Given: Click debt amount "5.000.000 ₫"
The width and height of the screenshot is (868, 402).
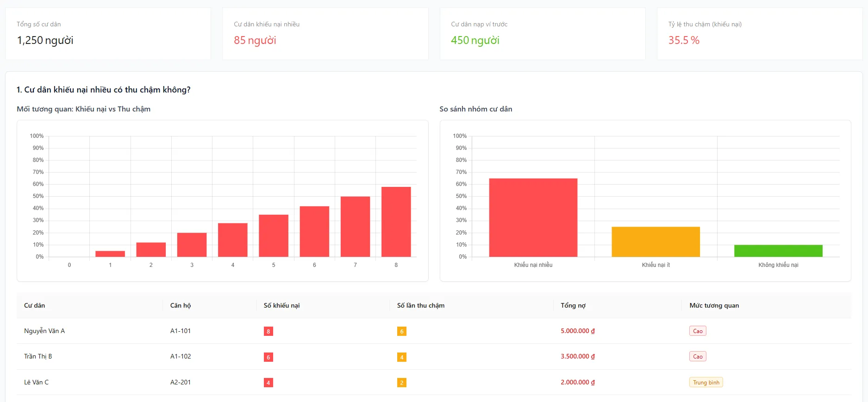Looking at the screenshot, I should tap(578, 331).
